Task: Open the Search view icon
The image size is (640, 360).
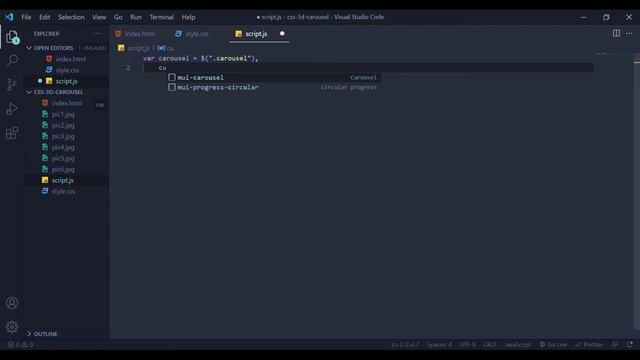Action: [12, 61]
